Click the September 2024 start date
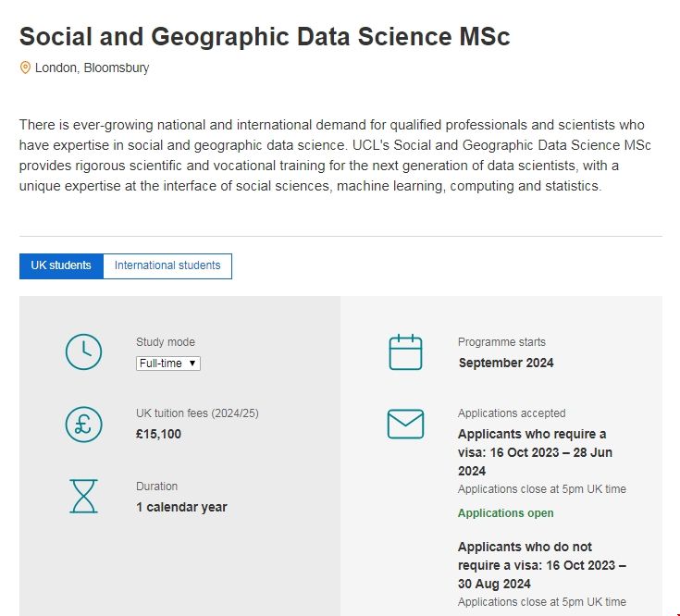This screenshot has height=616, width=680. [x=505, y=363]
